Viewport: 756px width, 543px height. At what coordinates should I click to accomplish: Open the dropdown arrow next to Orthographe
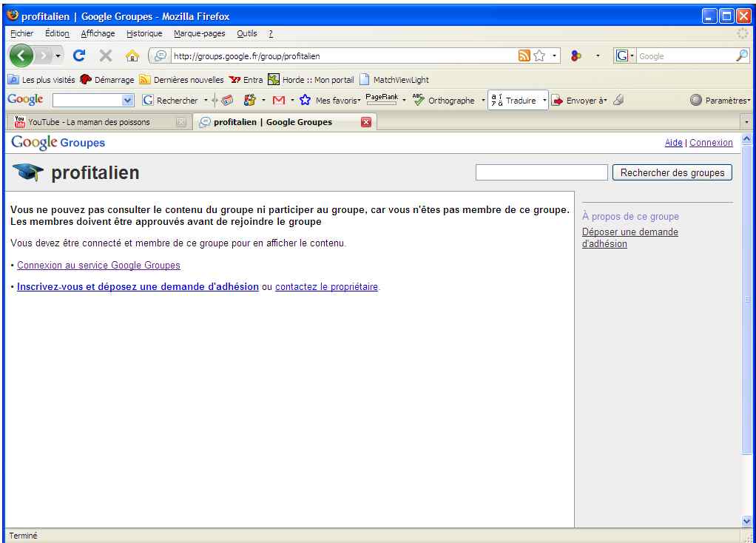483,101
